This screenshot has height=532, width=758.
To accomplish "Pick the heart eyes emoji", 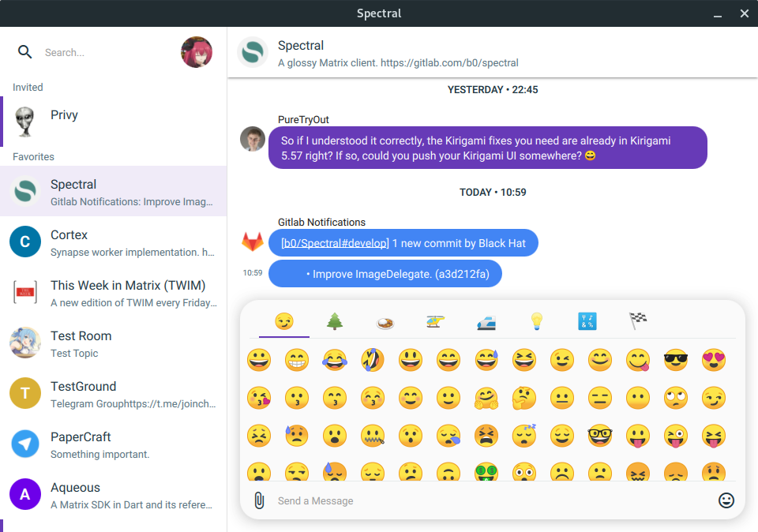I will click(714, 360).
